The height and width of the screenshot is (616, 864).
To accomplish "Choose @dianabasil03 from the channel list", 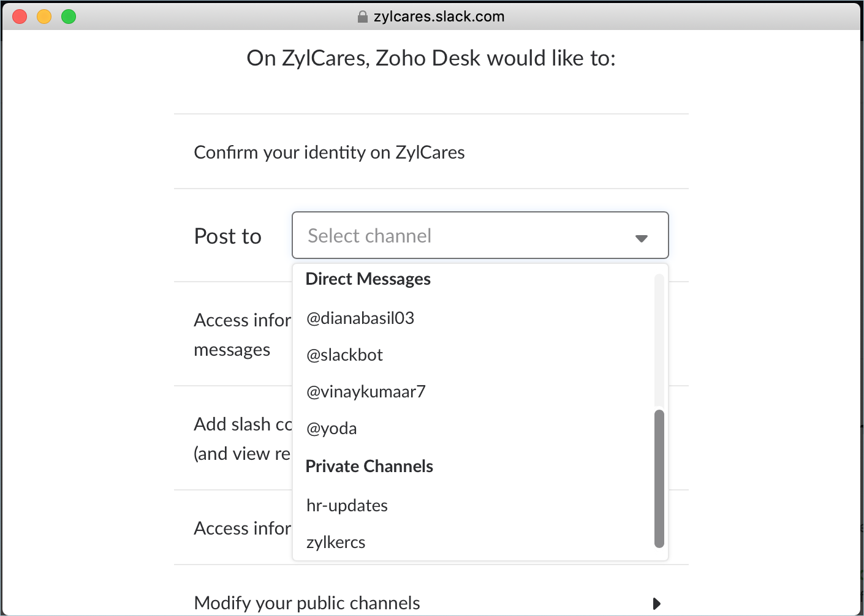I will 360,318.
